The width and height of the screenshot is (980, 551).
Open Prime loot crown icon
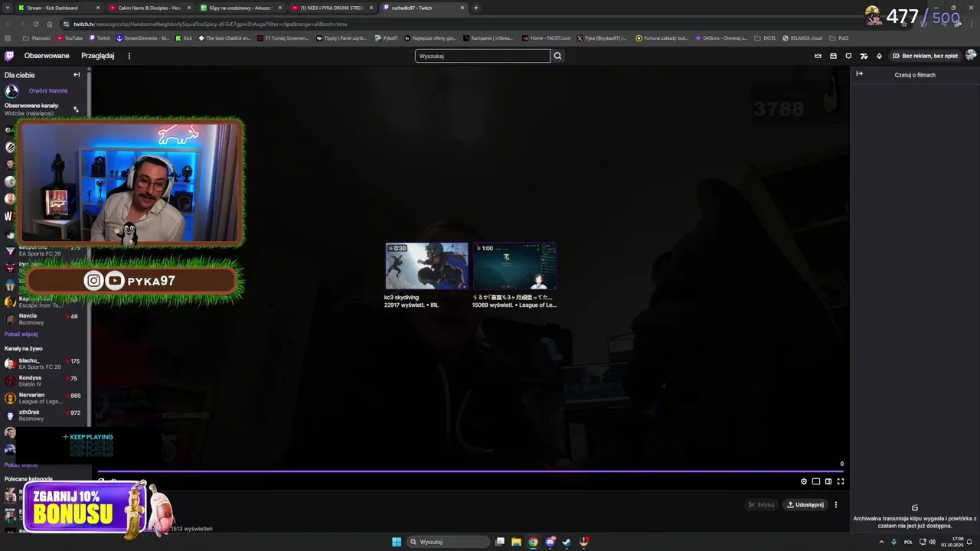(818, 56)
